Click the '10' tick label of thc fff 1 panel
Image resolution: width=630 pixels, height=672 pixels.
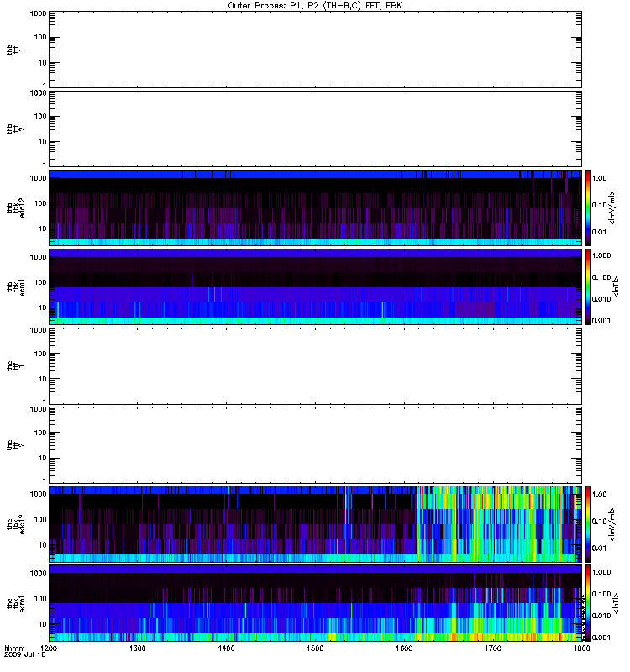click(x=43, y=379)
